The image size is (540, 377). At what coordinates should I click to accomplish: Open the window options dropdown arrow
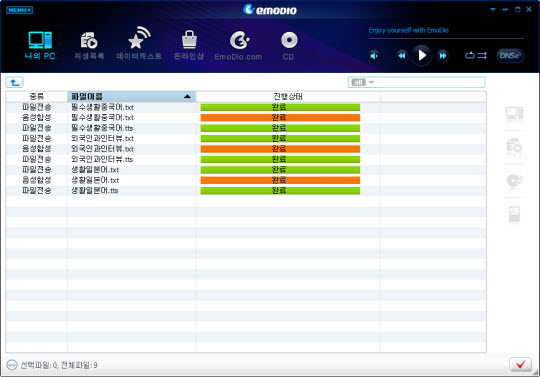point(493,10)
